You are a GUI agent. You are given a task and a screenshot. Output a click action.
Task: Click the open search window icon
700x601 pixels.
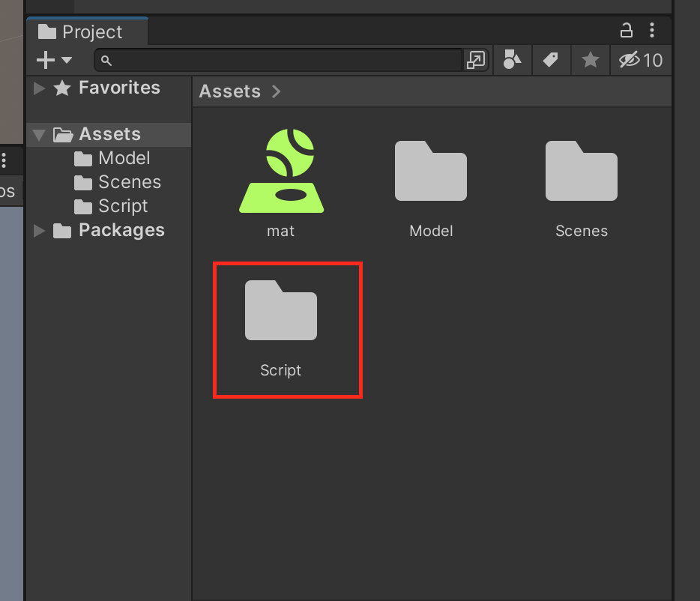click(476, 60)
